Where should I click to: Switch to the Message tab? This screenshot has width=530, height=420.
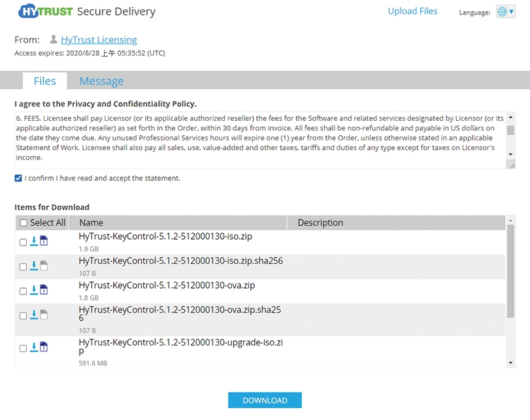101,81
